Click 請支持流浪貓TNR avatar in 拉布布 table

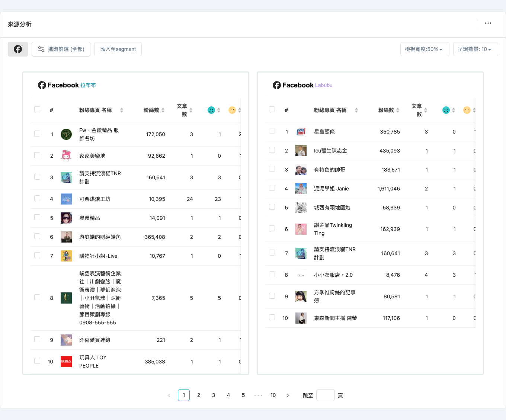[66, 177]
